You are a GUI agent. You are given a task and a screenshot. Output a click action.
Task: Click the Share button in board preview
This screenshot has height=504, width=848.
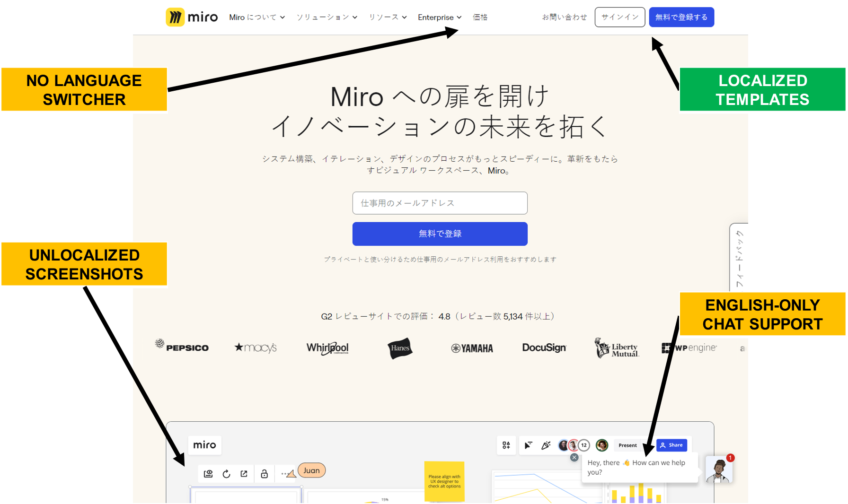pos(671,445)
